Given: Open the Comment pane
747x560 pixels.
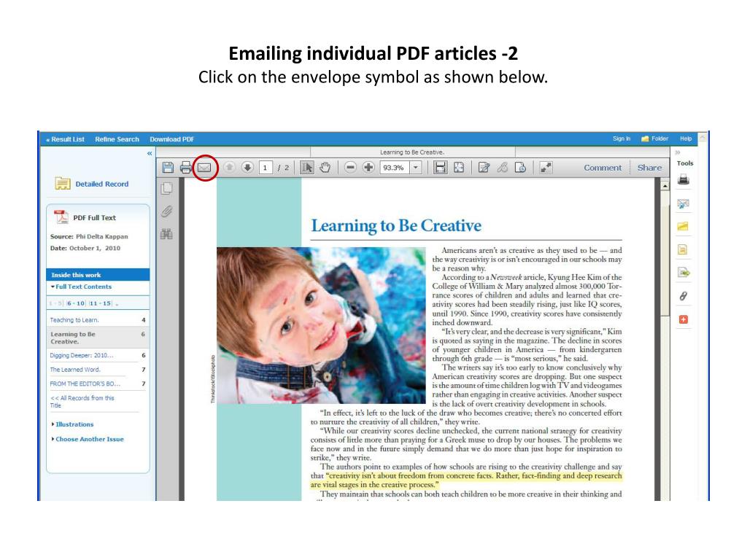Looking at the screenshot, I should click(x=603, y=168).
